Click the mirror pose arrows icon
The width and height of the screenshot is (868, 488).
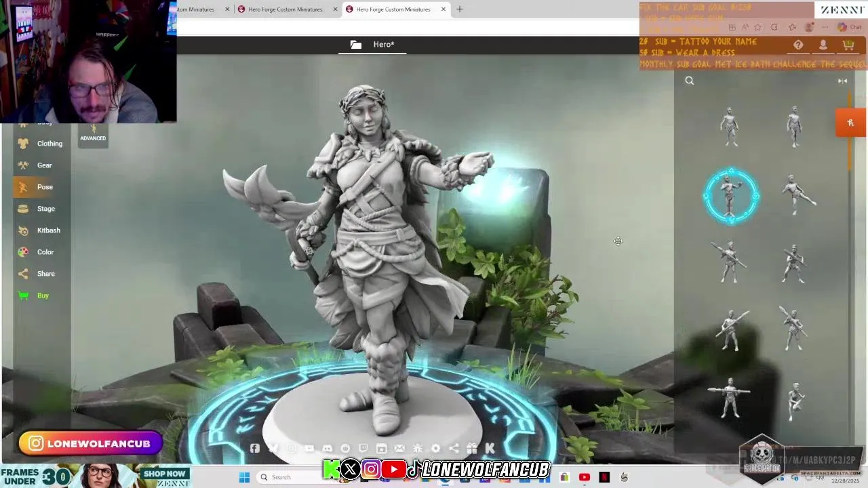coord(842,81)
